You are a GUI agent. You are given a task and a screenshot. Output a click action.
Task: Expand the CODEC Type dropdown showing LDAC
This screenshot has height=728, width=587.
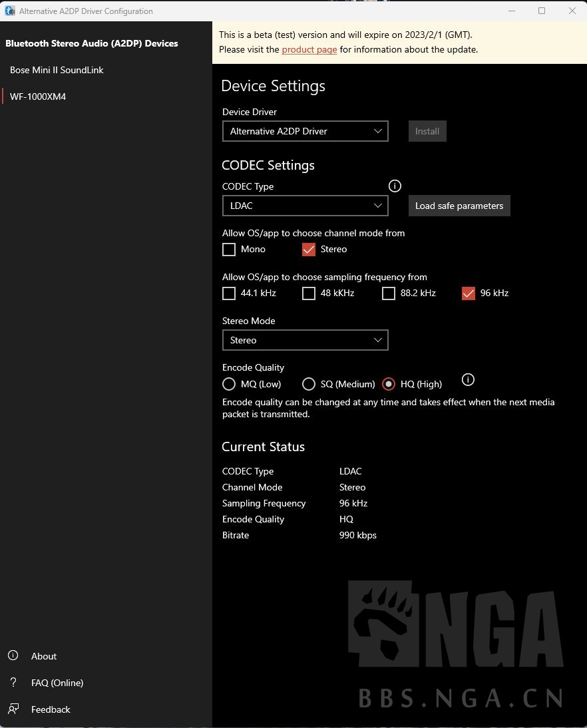(x=305, y=206)
